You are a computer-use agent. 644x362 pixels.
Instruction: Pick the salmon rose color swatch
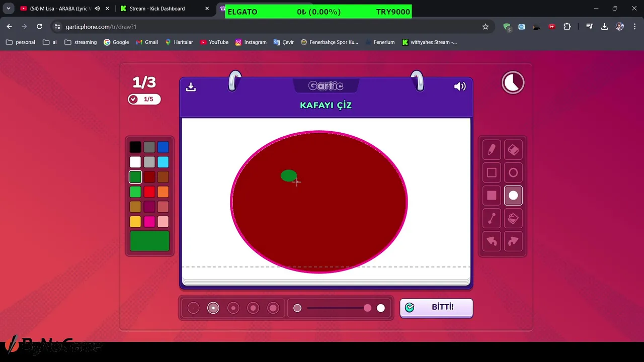click(163, 207)
